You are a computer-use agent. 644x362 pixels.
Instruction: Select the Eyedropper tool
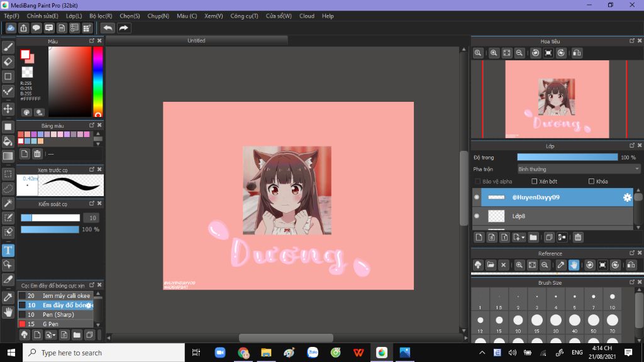[8, 297]
